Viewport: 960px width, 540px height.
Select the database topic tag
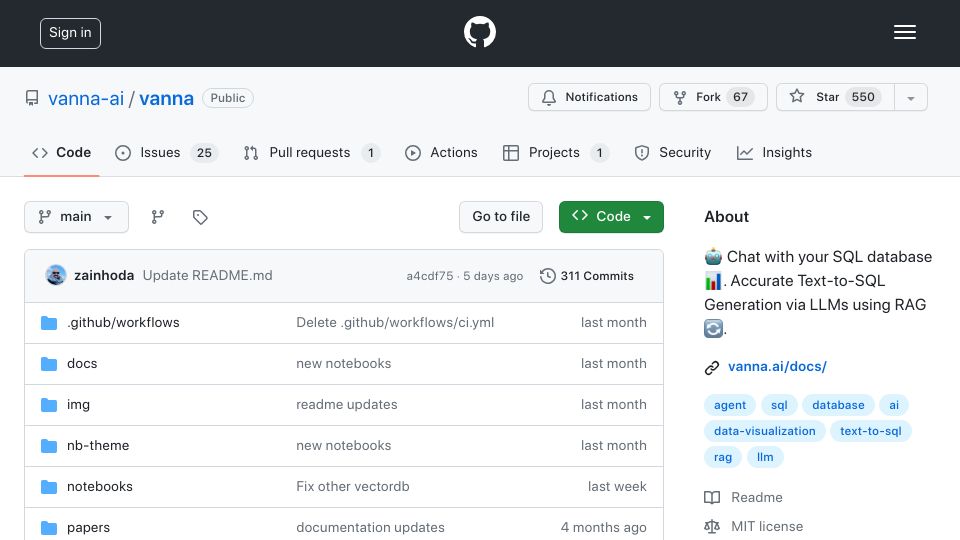pos(838,405)
